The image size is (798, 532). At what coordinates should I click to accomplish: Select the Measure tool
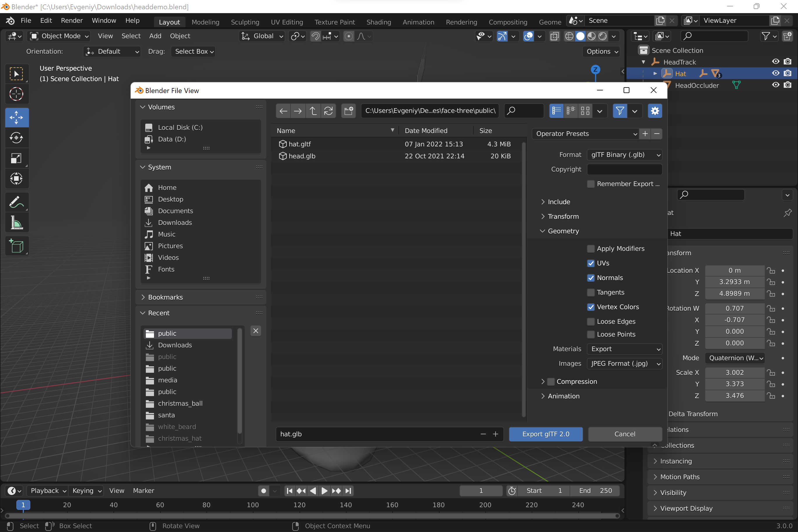pyautogui.click(x=16, y=223)
